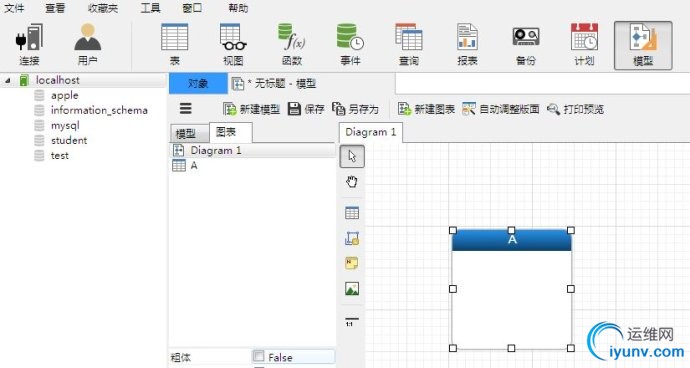Viewport: 690px width, 368px height.
Task: Click 打印预览 print preview button
Action: click(576, 109)
